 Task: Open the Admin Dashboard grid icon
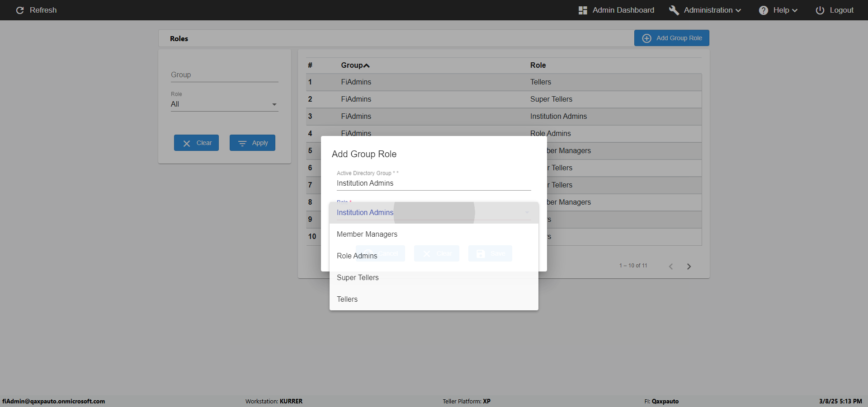coord(583,10)
